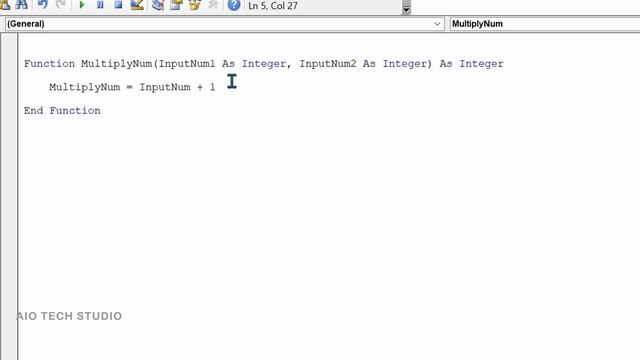Click InputNum2 parameter in declaration

tap(328, 64)
